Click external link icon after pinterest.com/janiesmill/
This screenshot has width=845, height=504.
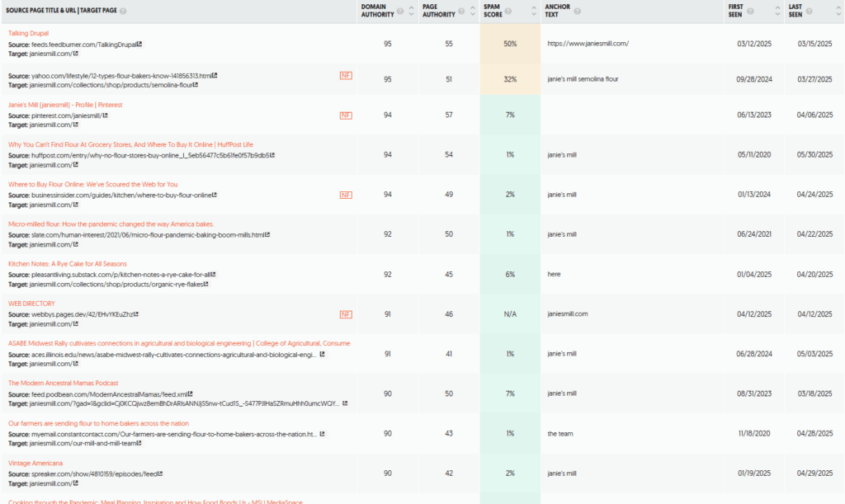point(105,115)
